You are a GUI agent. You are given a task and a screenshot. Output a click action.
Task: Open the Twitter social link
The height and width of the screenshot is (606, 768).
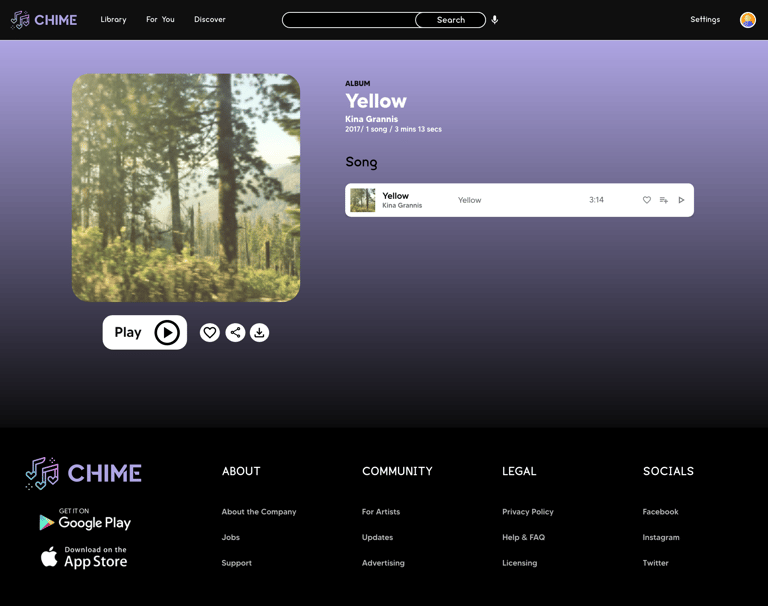[655, 563]
